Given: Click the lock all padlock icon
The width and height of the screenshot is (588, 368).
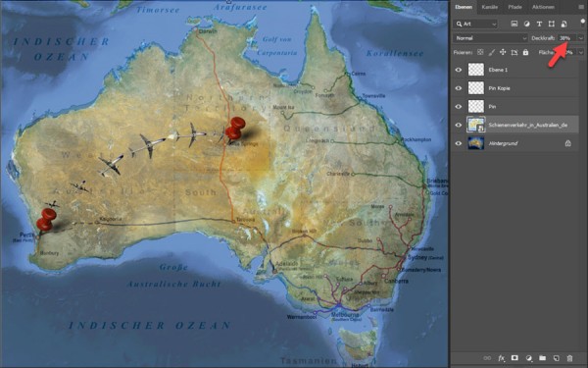Looking at the screenshot, I should pos(525,53).
